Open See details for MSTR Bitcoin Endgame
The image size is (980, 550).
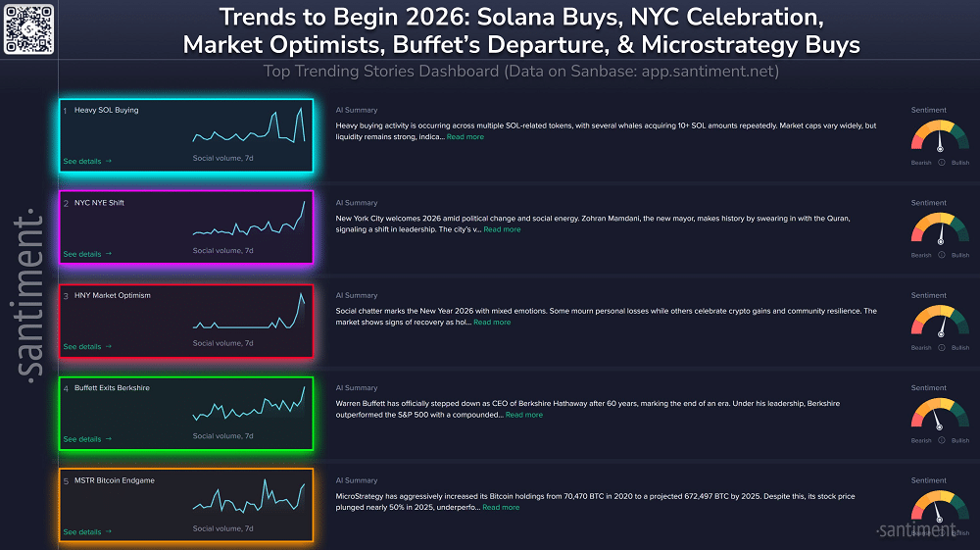87,532
